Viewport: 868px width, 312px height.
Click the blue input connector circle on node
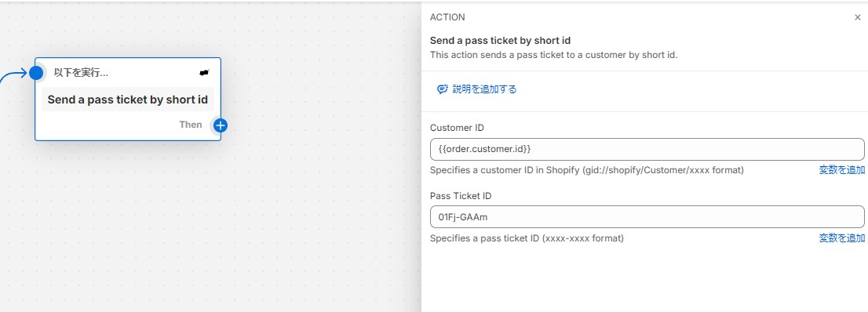click(36, 72)
